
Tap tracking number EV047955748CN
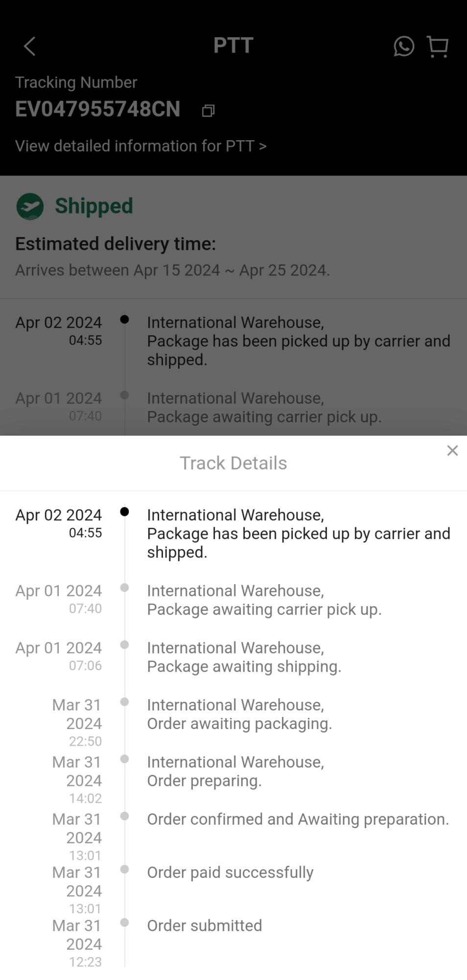[x=98, y=109]
